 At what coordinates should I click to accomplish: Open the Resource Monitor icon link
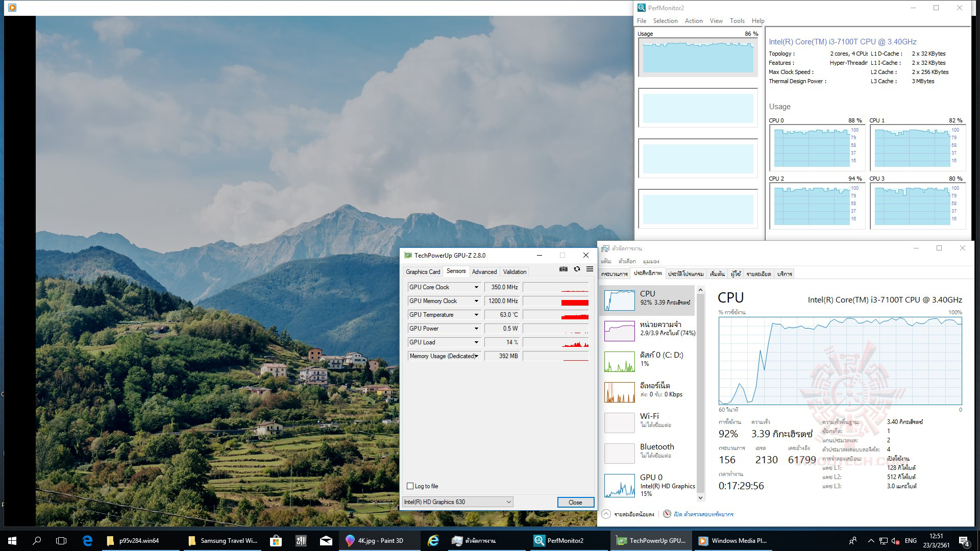tap(667, 514)
